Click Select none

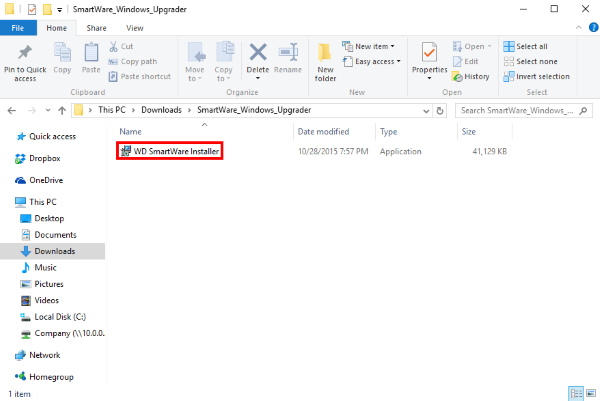coord(530,62)
